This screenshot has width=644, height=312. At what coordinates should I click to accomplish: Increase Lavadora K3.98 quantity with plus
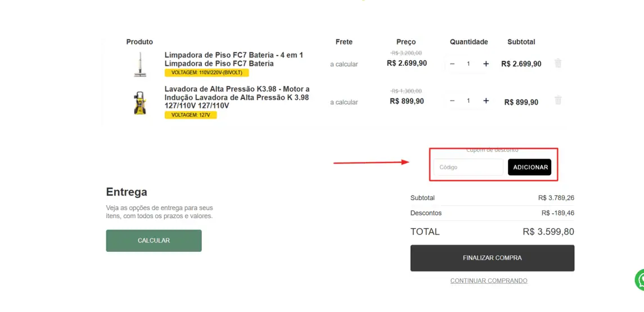coord(486,101)
